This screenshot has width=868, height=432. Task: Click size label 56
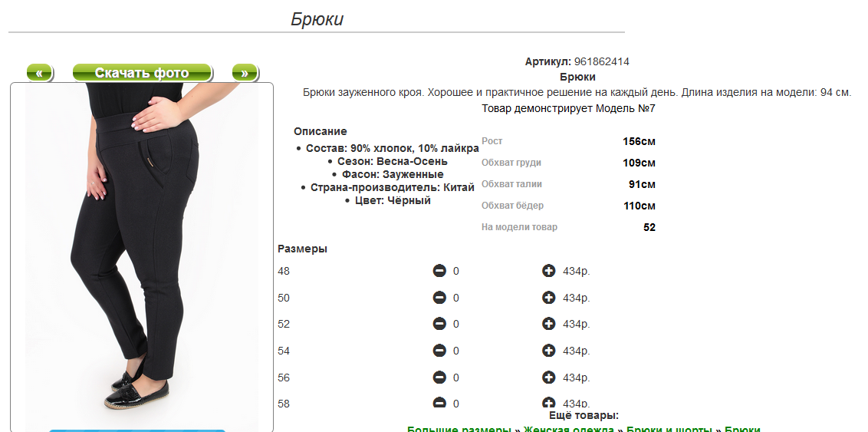click(284, 378)
